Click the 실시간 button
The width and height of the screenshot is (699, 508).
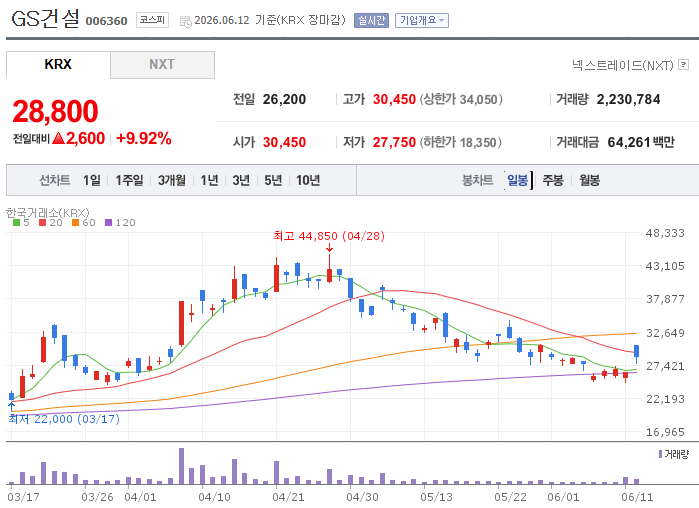click(371, 20)
